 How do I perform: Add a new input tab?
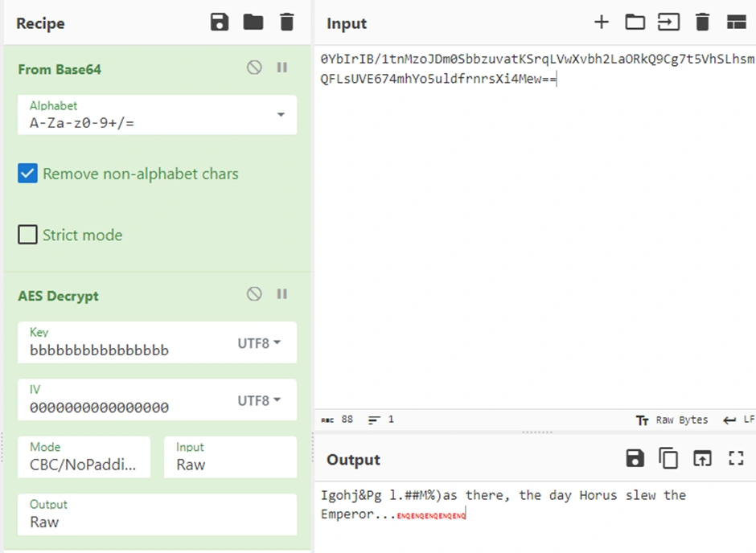602,23
